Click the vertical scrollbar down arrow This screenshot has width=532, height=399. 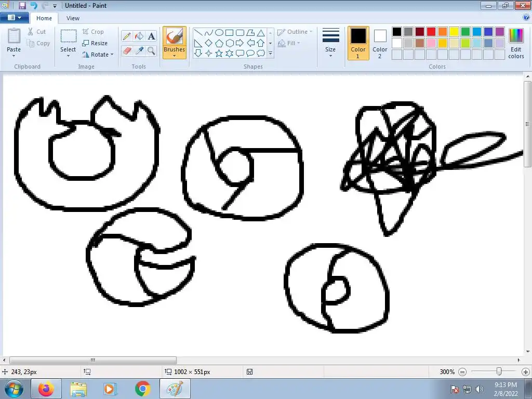coord(528,352)
